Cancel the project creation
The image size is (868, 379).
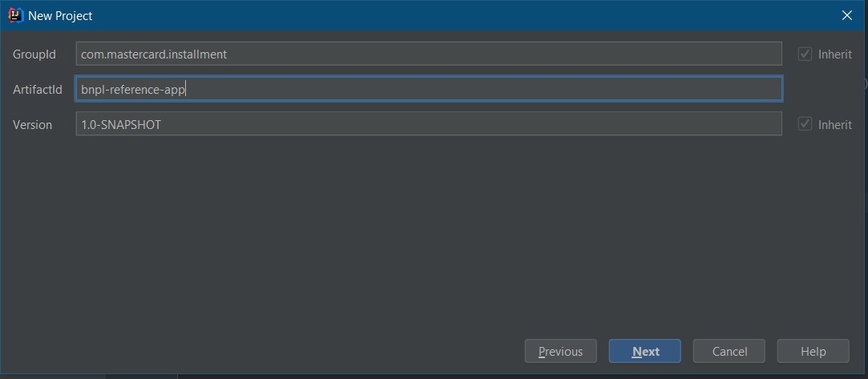click(729, 351)
